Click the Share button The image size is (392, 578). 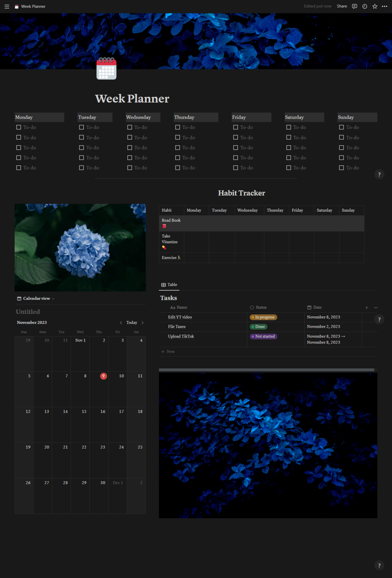click(342, 6)
